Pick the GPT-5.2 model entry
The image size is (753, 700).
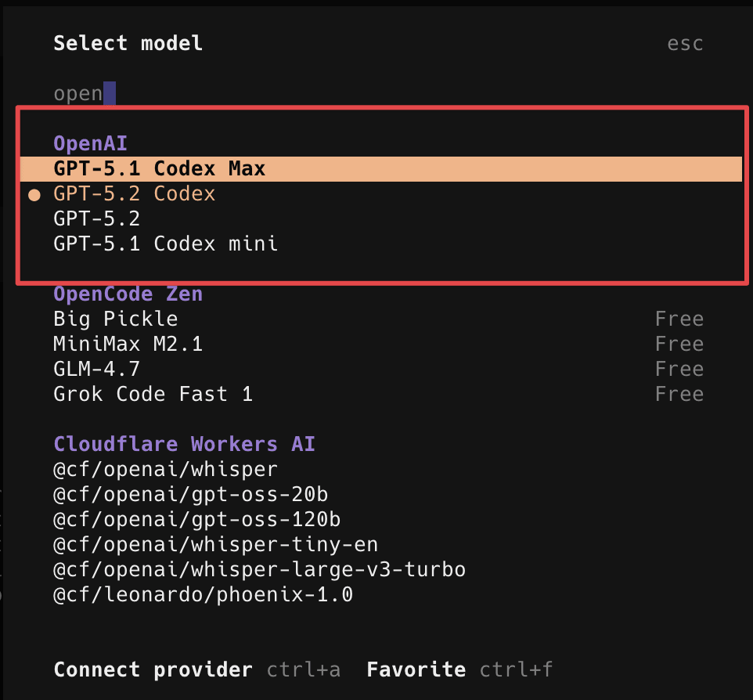tap(96, 218)
